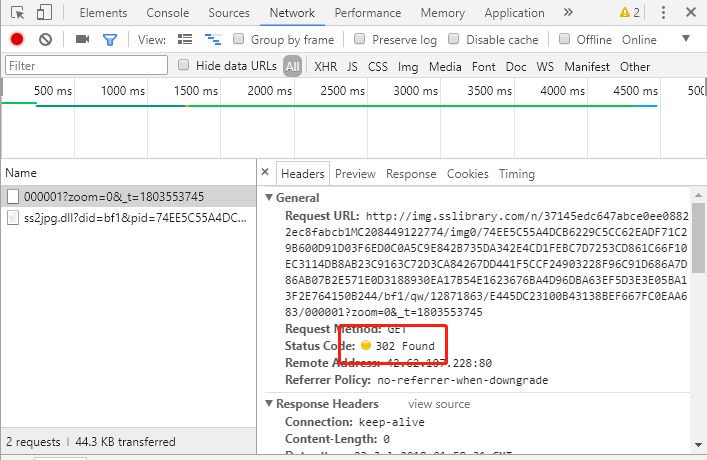Open the network throttling dropdown arrow
This screenshot has height=460, width=707.
(x=686, y=39)
